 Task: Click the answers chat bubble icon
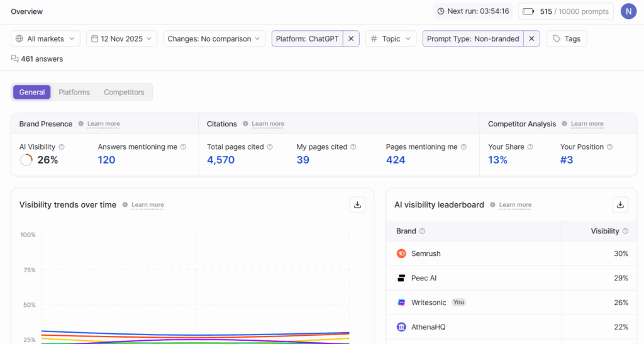[15, 58]
